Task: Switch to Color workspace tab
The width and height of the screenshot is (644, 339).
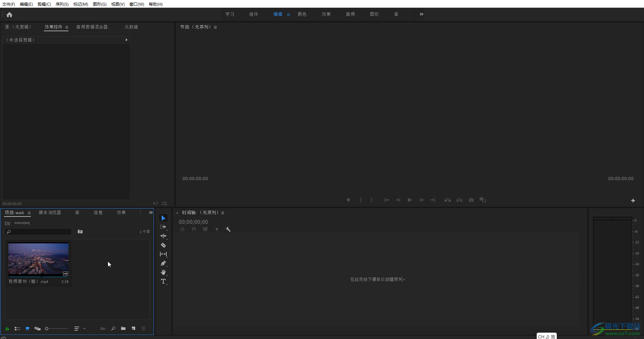Action: click(302, 14)
